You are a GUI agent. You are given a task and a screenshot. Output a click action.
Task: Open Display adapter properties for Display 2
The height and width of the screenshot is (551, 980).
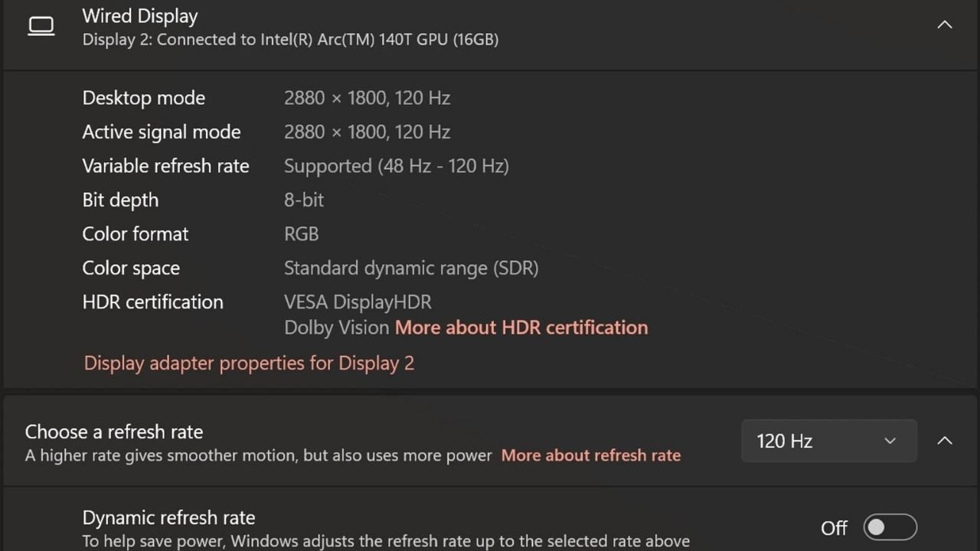tap(249, 363)
